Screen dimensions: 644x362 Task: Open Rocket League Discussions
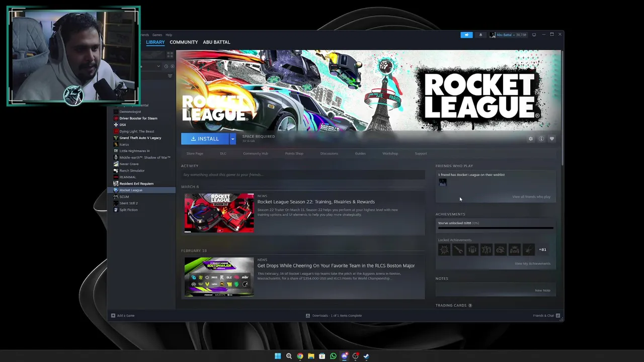(329, 153)
